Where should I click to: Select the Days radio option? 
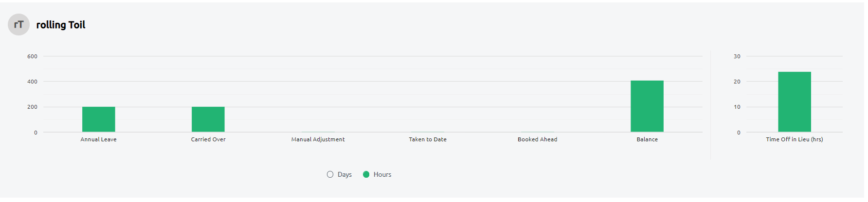click(x=330, y=174)
